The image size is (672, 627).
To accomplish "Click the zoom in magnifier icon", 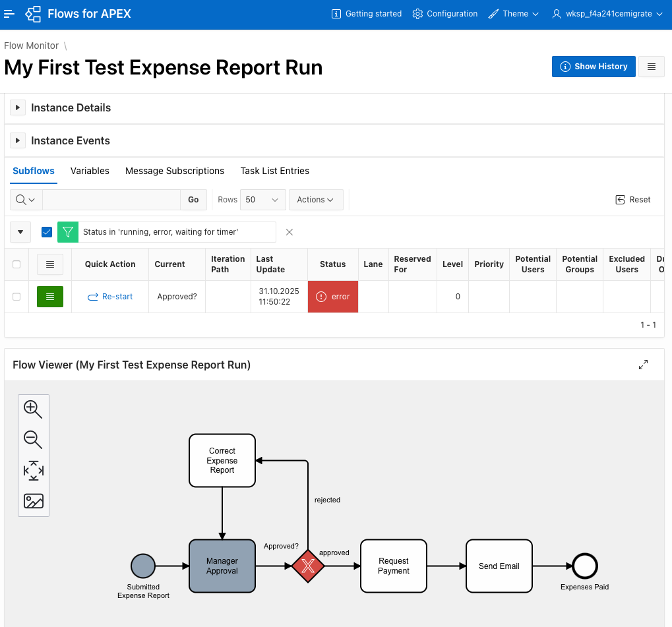I will 33,409.
